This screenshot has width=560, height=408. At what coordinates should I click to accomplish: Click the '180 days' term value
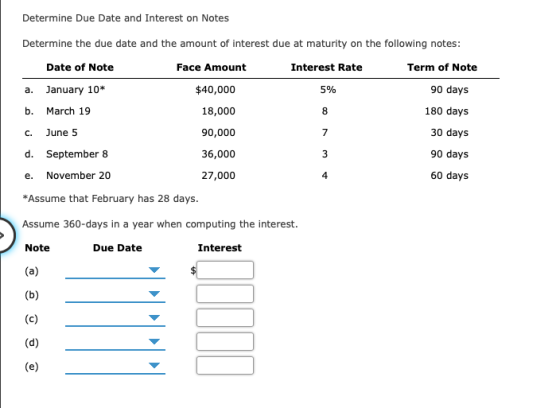pyautogui.click(x=446, y=111)
